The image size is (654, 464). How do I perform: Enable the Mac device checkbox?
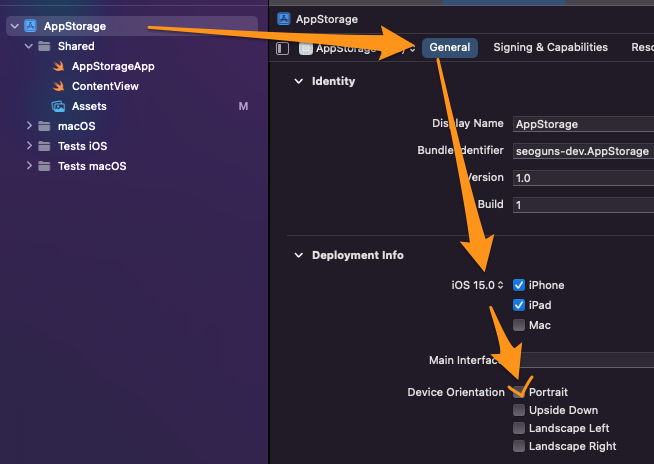(519, 325)
